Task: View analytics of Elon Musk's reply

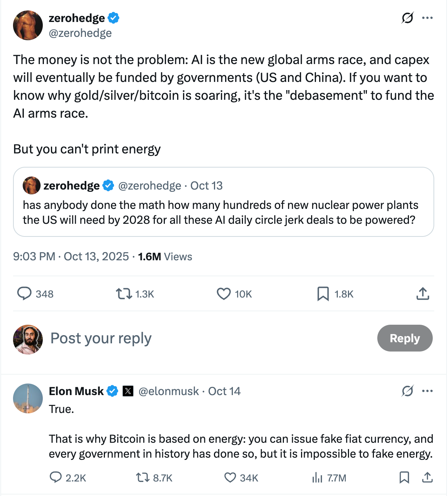Action: [317, 477]
